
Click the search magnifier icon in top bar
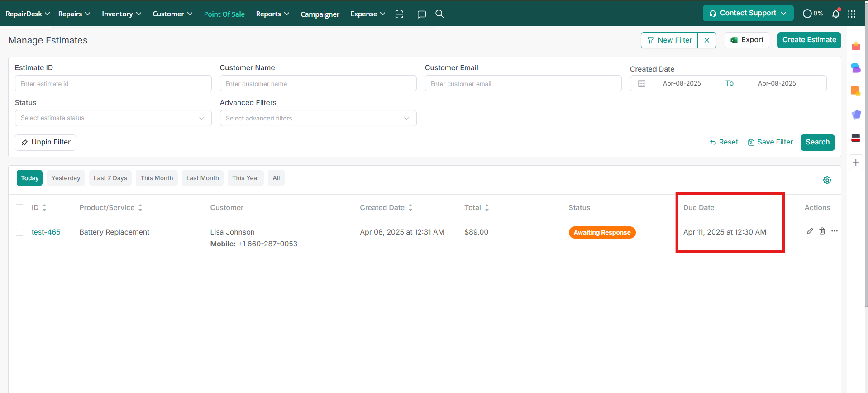pyautogui.click(x=439, y=14)
